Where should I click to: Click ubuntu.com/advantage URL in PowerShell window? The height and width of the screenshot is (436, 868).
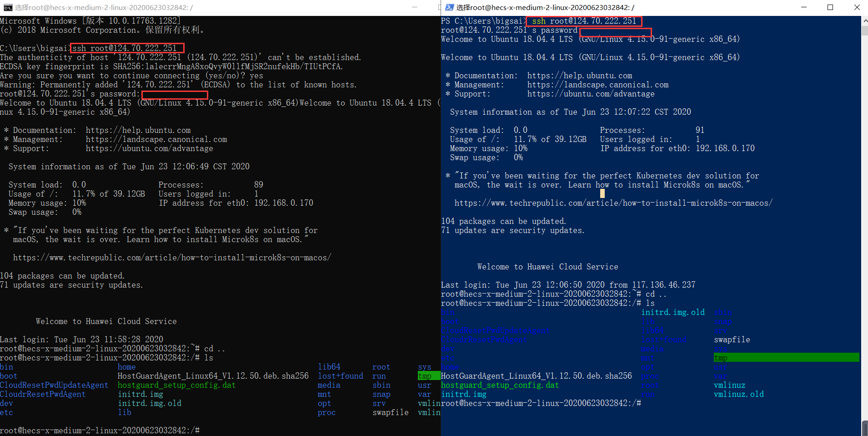click(x=591, y=94)
